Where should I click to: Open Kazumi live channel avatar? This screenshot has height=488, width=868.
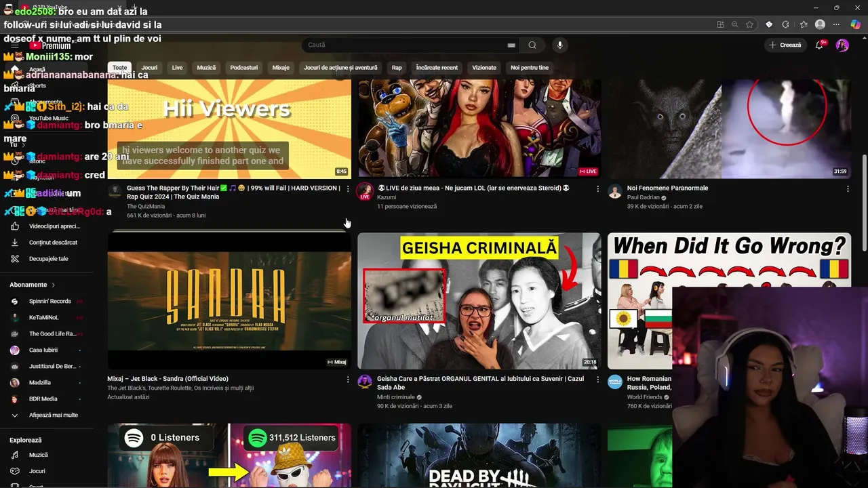(365, 190)
